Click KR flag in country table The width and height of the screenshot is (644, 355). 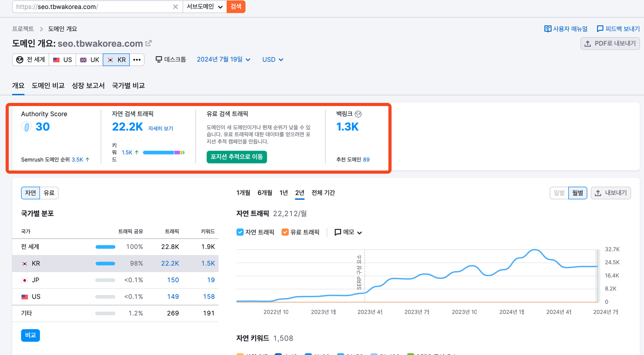pyautogui.click(x=25, y=263)
